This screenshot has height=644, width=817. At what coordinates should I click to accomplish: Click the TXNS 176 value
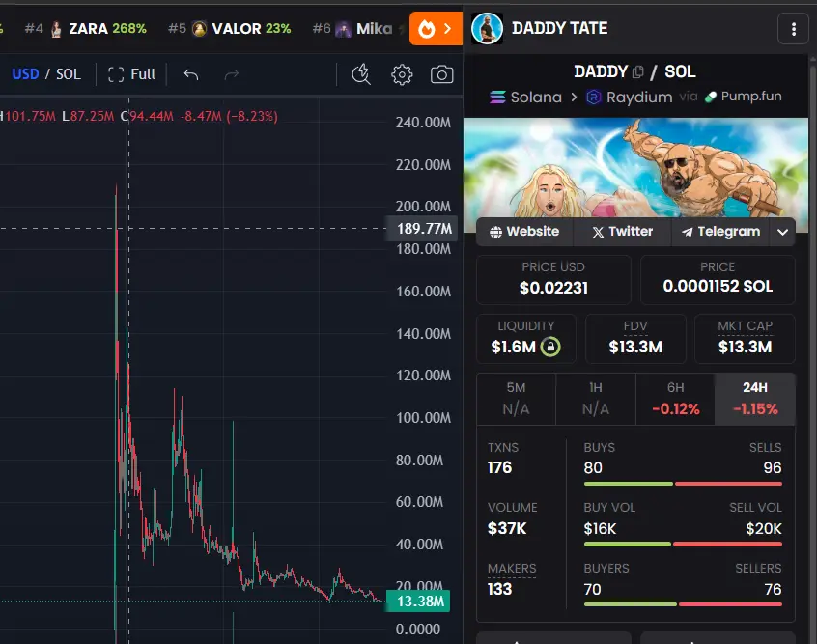pyautogui.click(x=499, y=468)
